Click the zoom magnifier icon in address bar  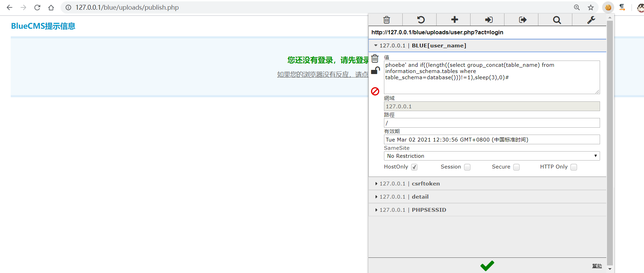click(x=577, y=7)
